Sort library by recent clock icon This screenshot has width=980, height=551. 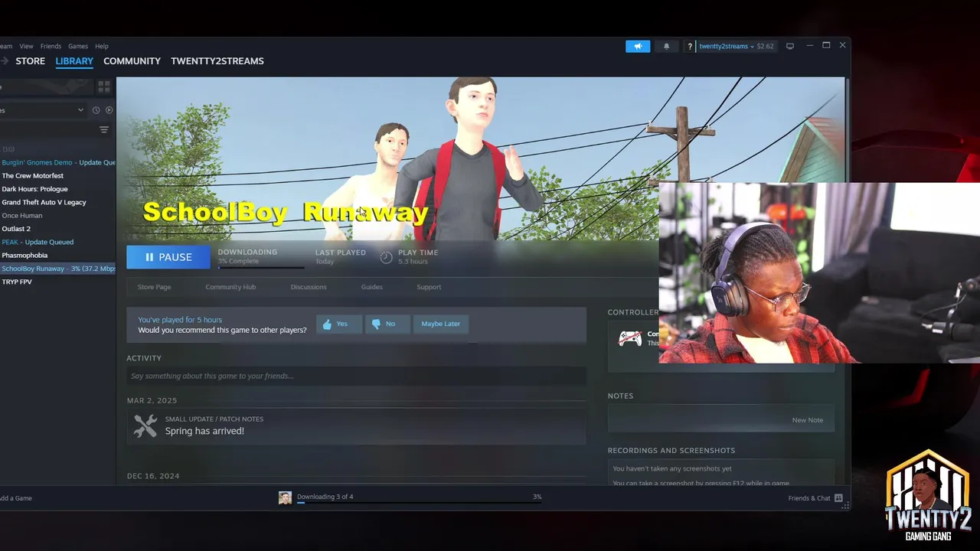pyautogui.click(x=96, y=110)
